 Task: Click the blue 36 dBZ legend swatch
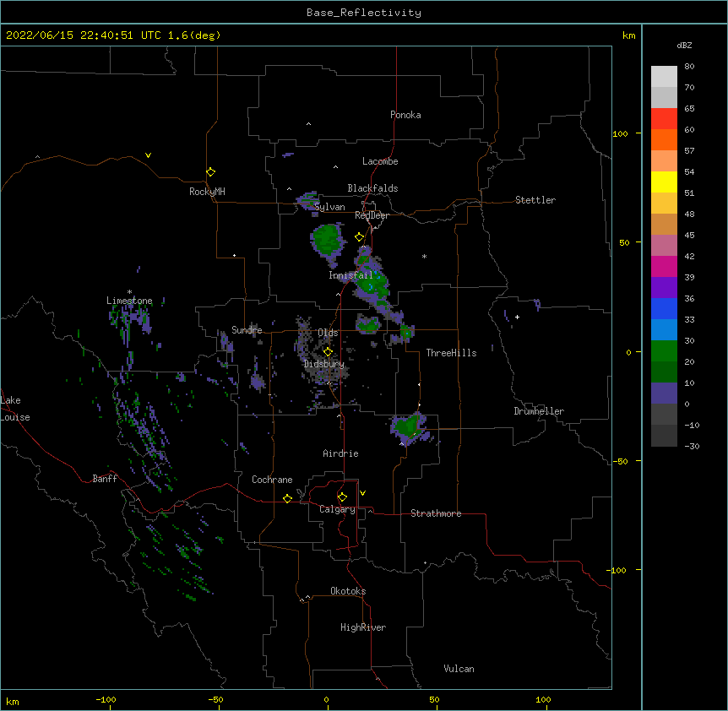point(664,308)
